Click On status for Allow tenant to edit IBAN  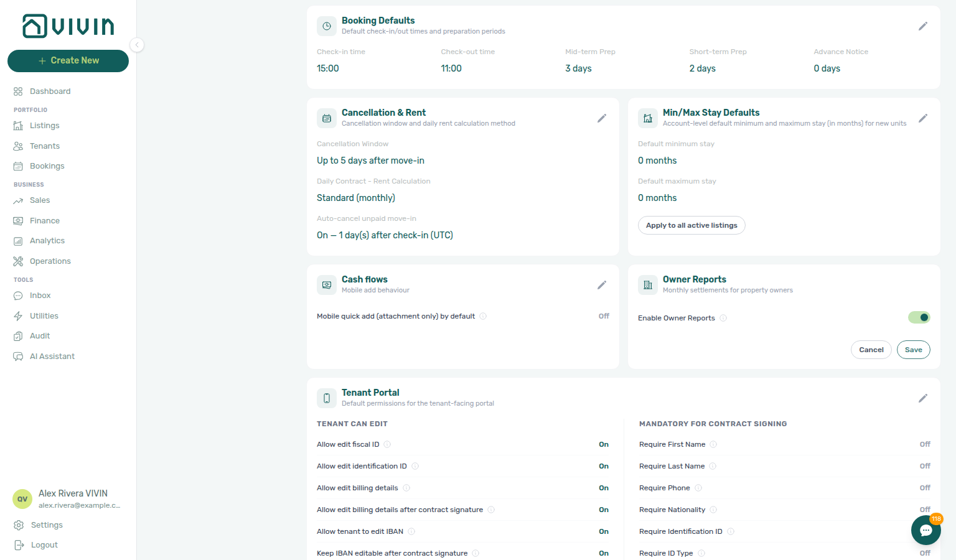click(x=604, y=531)
